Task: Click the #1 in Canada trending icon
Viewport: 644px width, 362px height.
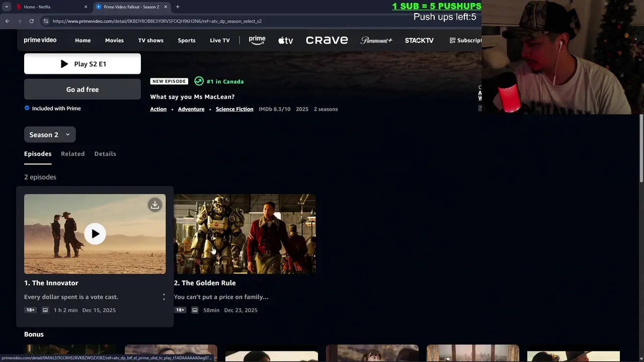Action: pos(199,81)
